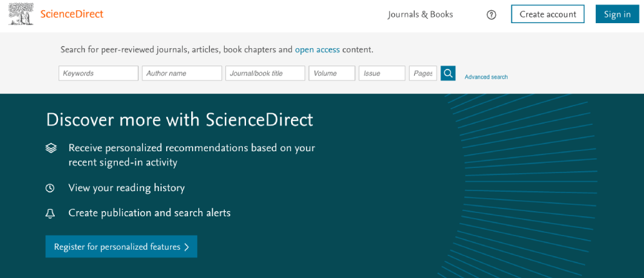Focus the Issue input field

point(382,73)
